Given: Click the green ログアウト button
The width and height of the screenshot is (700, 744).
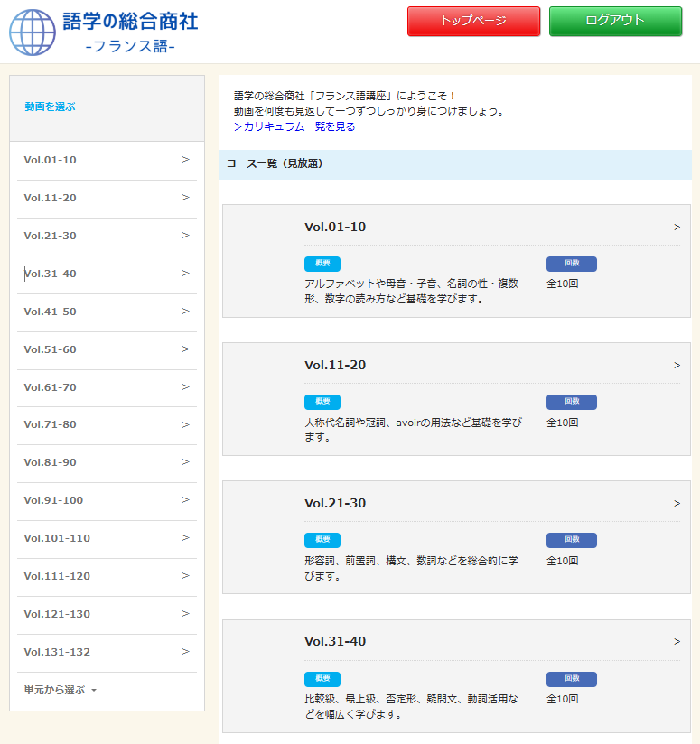Looking at the screenshot, I should point(615,22).
